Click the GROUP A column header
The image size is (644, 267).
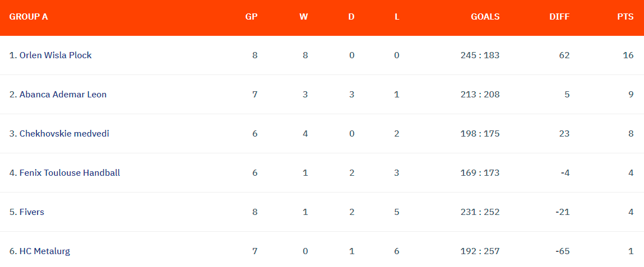(x=29, y=17)
